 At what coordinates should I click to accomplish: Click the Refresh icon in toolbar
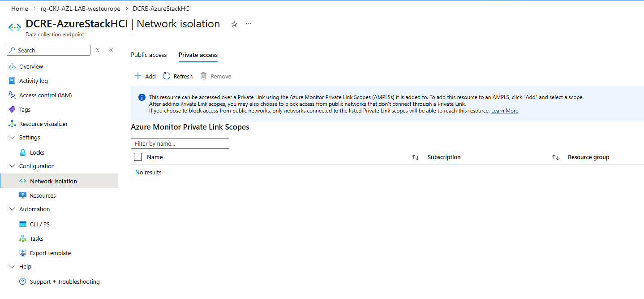(x=167, y=76)
